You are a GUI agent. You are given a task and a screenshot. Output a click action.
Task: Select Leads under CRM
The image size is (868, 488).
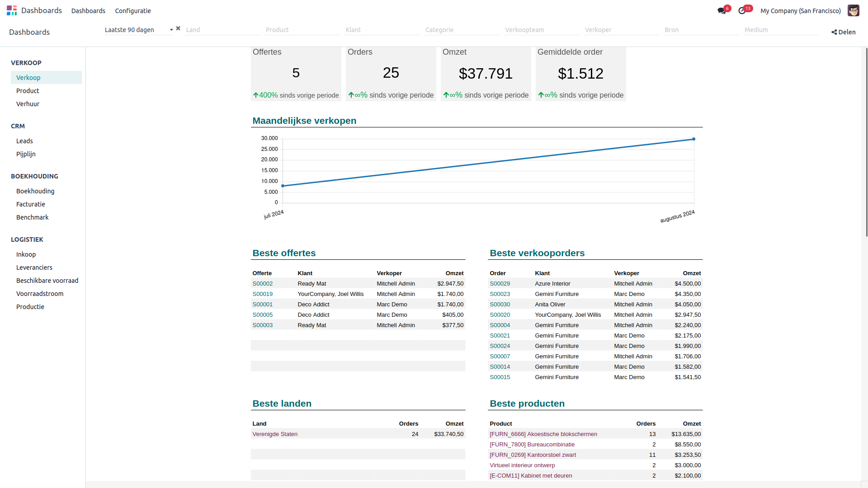point(24,141)
